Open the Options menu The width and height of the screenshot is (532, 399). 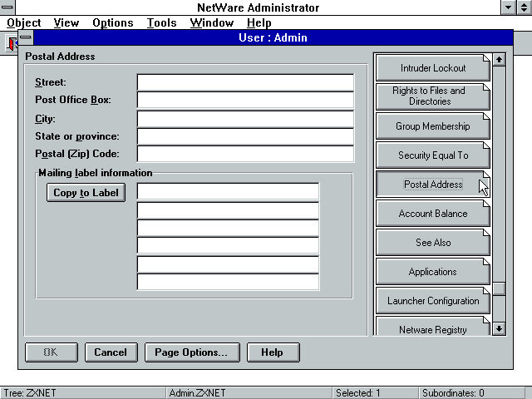[x=113, y=23]
